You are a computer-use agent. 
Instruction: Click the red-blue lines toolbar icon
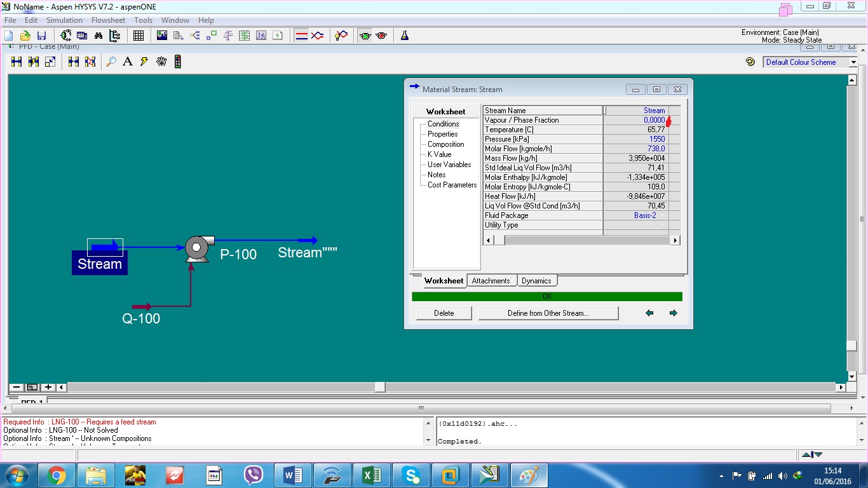tap(302, 36)
